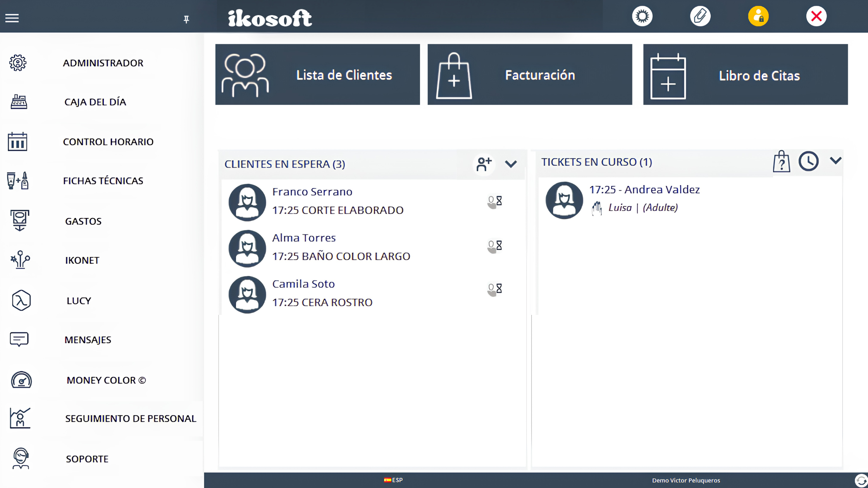The image size is (868, 488).
Task: Click the paperclip attachment icon
Action: (x=700, y=16)
